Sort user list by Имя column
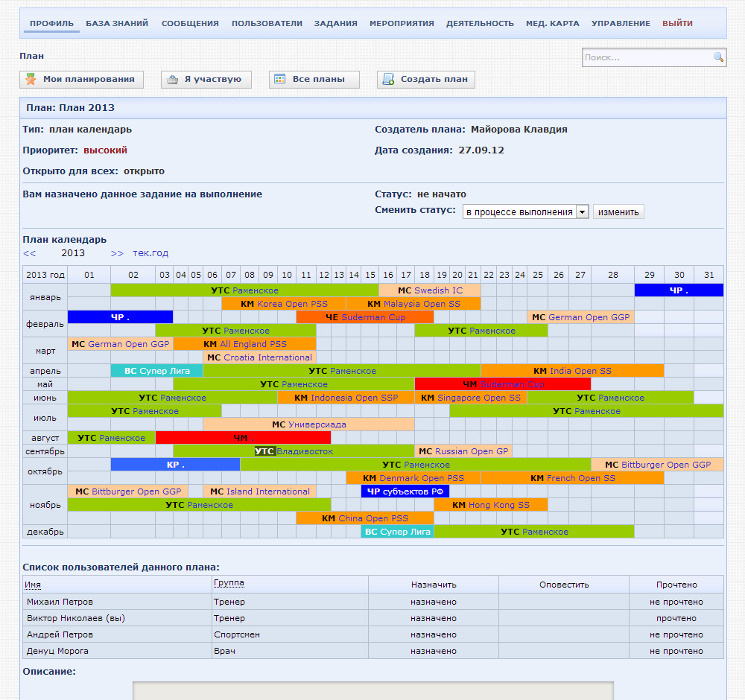 pos(33,585)
